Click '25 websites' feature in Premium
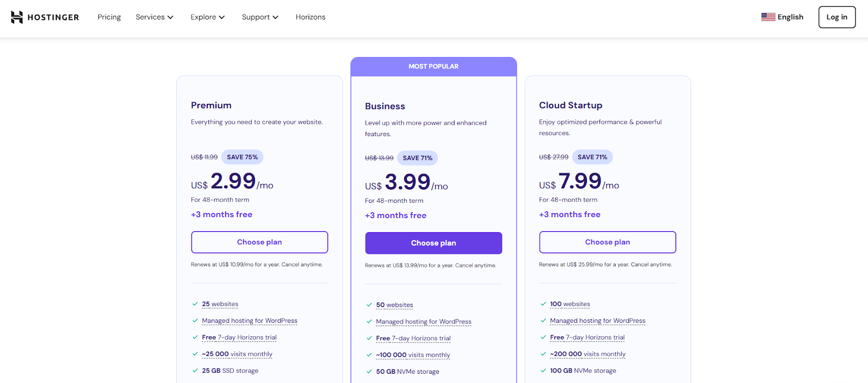Viewport: 868px width, 383px height. point(220,304)
